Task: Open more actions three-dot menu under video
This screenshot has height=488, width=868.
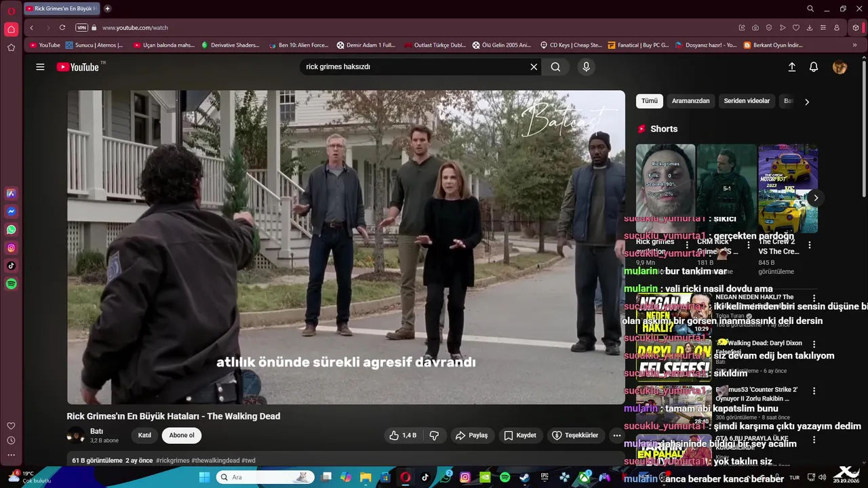Action: (616, 435)
